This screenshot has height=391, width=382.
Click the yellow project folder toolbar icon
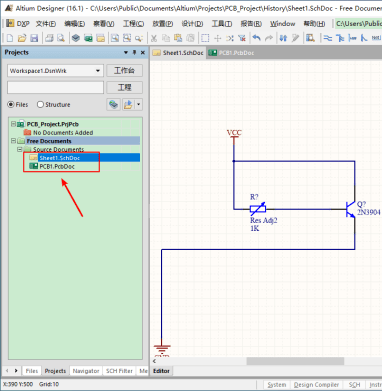pyautogui.click(x=100, y=38)
